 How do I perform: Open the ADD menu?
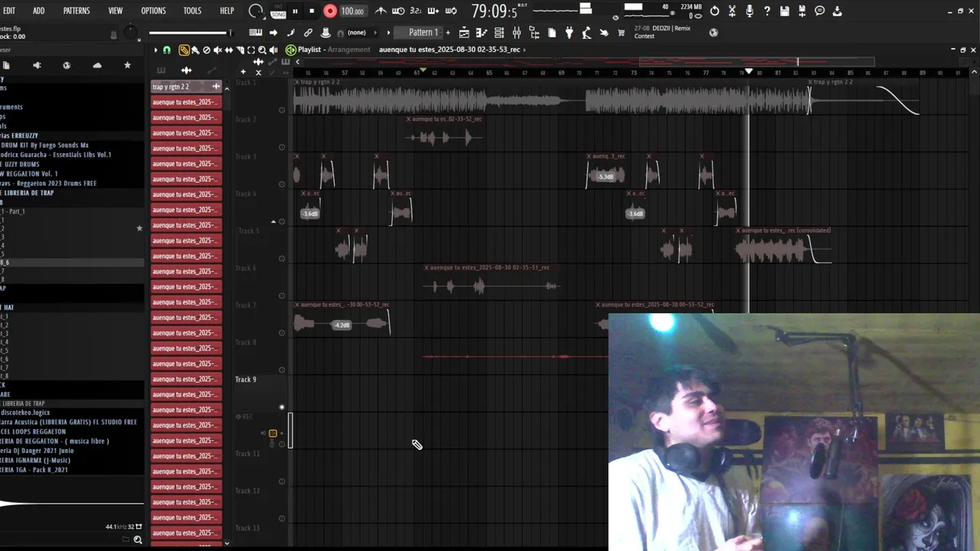[38, 11]
